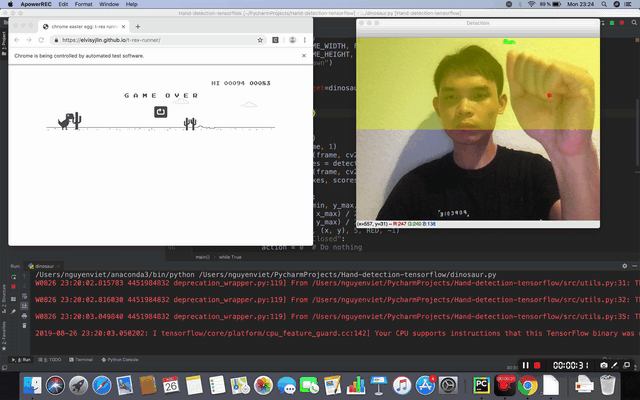Open the Favorites side panel tab
This screenshot has height=400, width=640.
4,336
